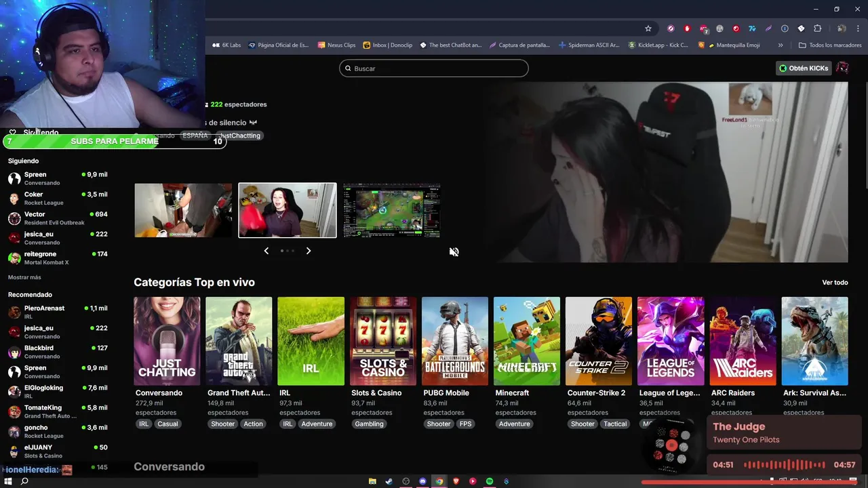Screen dimensions: 868x488
Task: Open the Kicklet.app bookmark
Action: tap(658, 45)
